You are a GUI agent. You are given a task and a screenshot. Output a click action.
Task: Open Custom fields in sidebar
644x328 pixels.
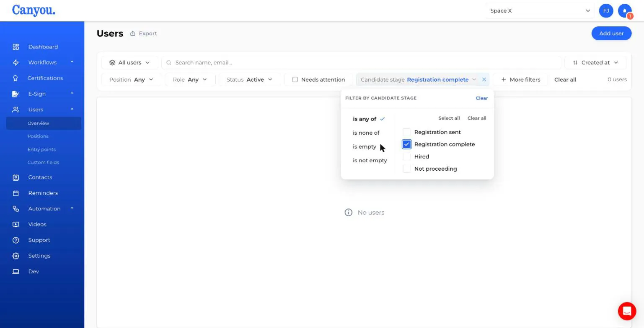(44, 162)
